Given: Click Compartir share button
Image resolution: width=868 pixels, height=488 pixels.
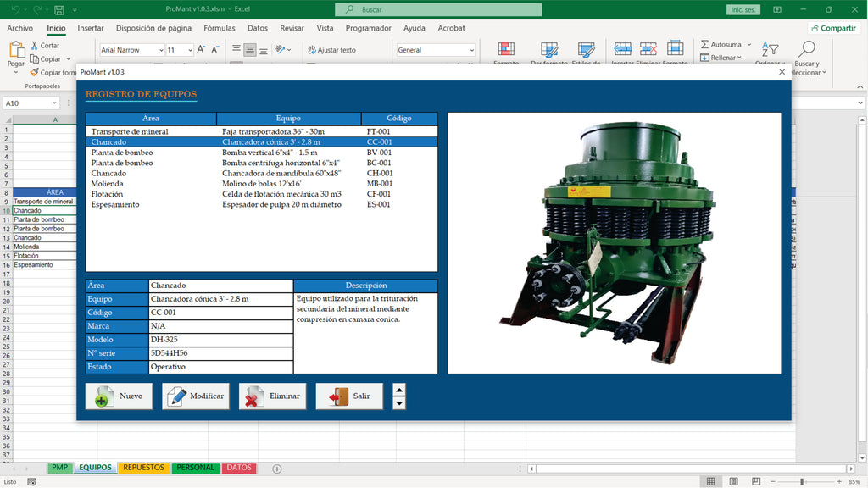Looking at the screenshot, I should pyautogui.click(x=834, y=28).
